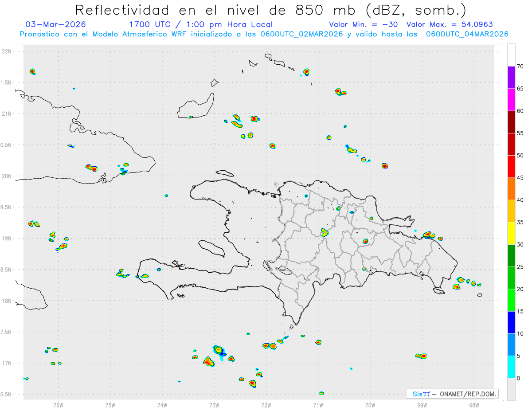Image resolution: width=532 pixels, height=411 pixels.
Task: Select the '65' dBZ colorbar label
Action: tap(520, 89)
